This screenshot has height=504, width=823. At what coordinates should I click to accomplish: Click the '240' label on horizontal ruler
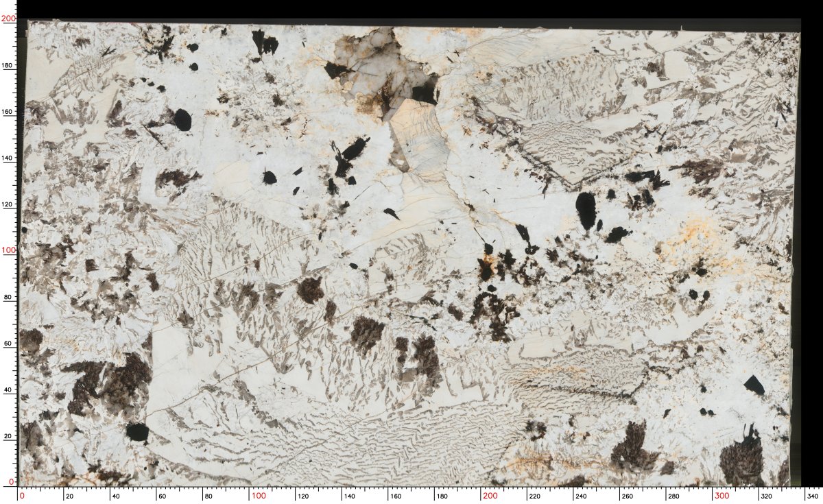[x=581, y=495]
